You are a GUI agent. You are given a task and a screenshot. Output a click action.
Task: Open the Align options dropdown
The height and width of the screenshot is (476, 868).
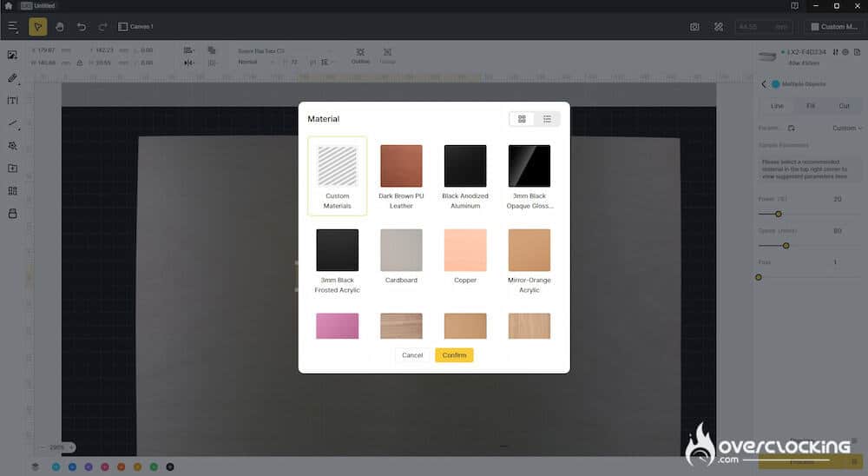click(188, 50)
